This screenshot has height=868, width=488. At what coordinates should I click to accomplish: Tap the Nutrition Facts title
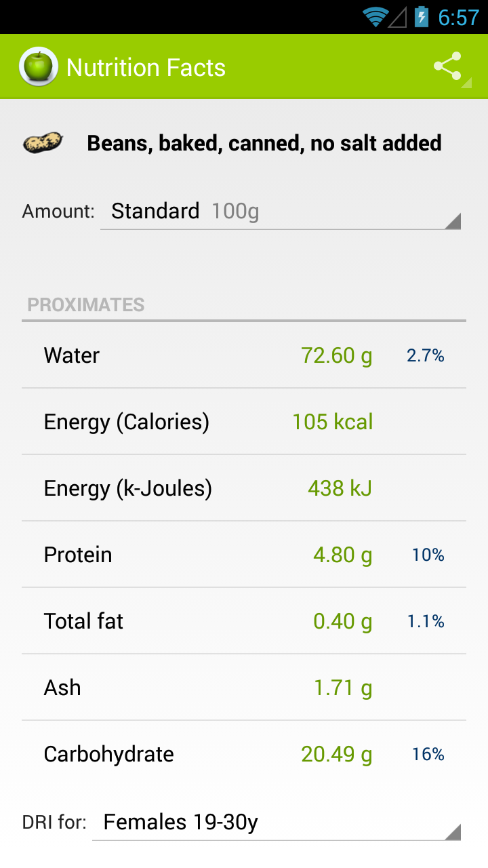146,68
